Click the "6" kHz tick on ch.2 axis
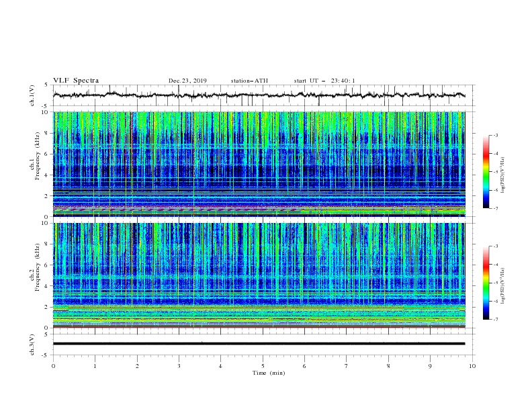 coord(48,265)
